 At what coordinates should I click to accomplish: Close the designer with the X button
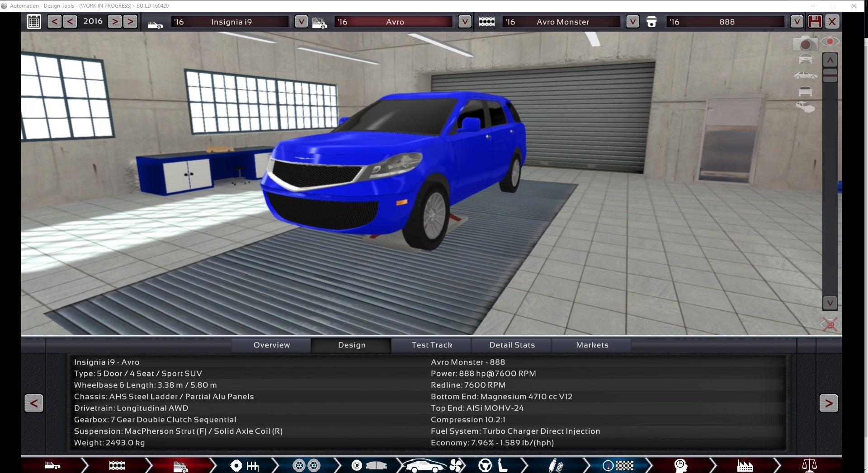(x=832, y=21)
